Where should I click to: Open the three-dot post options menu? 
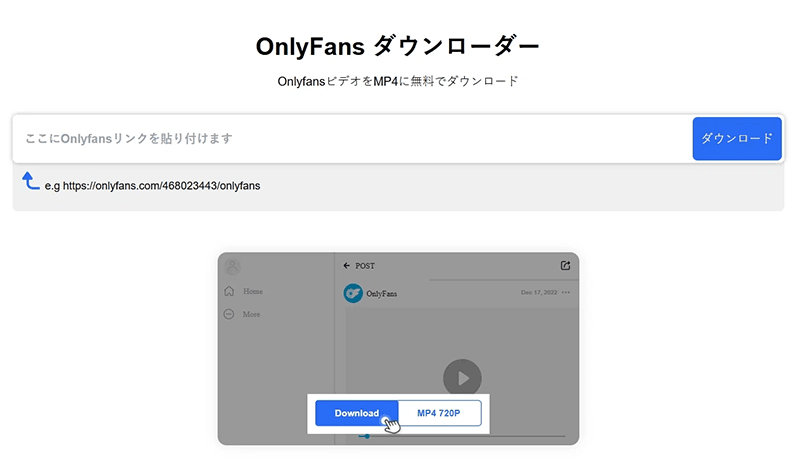[x=566, y=292]
